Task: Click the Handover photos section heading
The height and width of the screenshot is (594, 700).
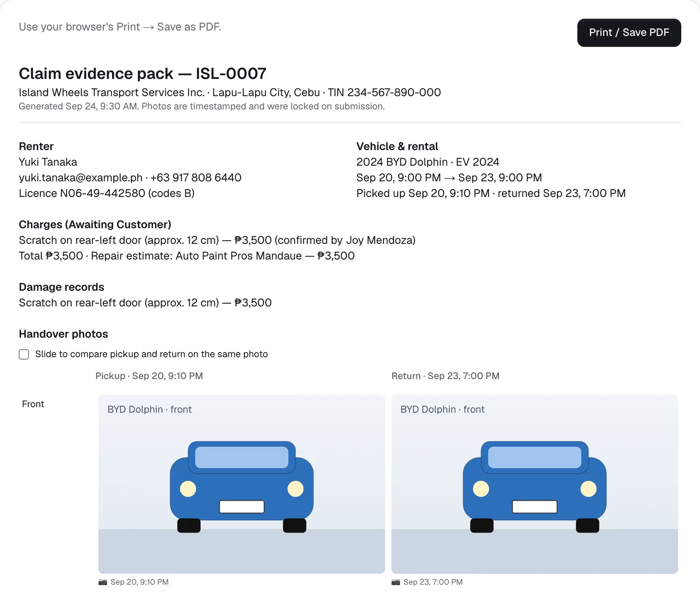Action: point(63,334)
